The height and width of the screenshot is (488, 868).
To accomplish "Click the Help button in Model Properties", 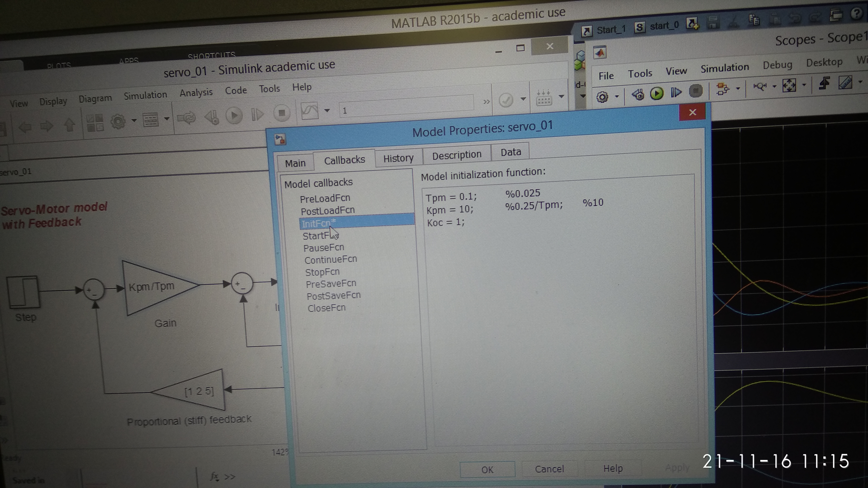I will [613, 468].
